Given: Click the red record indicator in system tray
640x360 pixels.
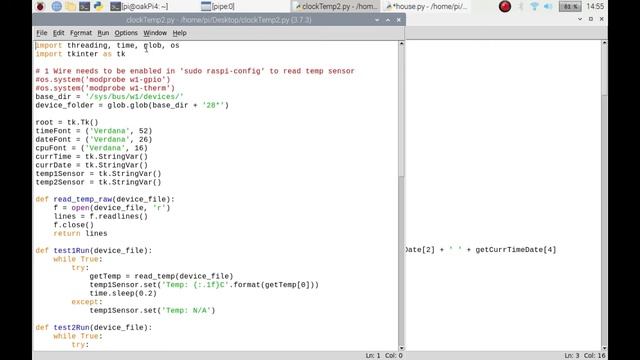Looking at the screenshot, I should pyautogui.click(x=505, y=6).
